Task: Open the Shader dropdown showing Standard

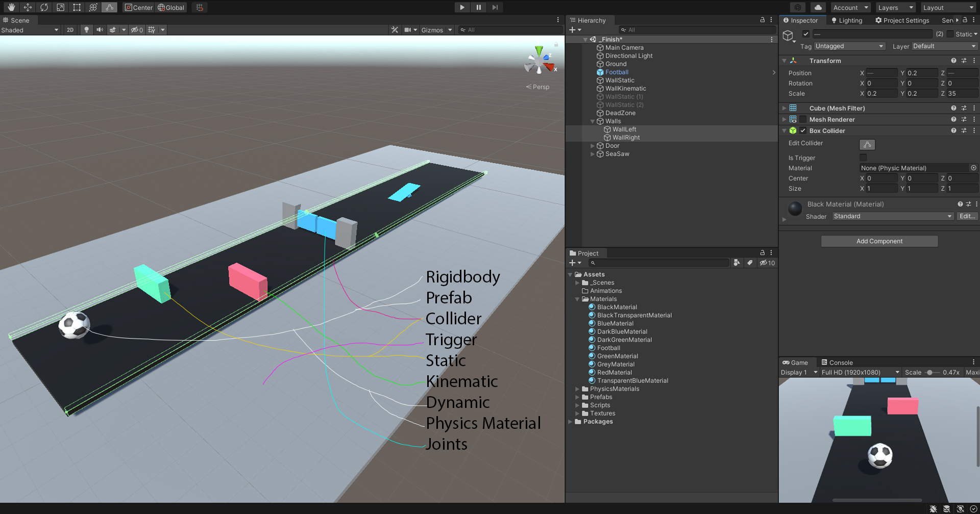Action: [893, 216]
